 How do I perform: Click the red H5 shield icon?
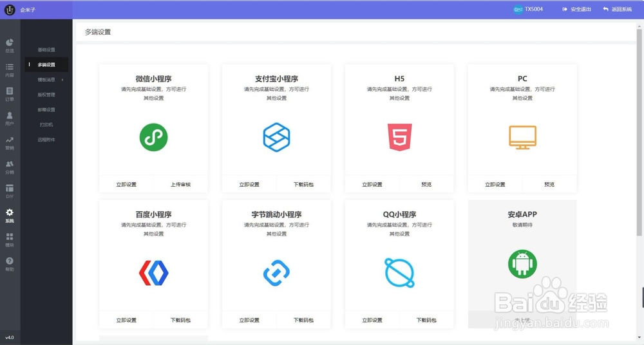[400, 137]
